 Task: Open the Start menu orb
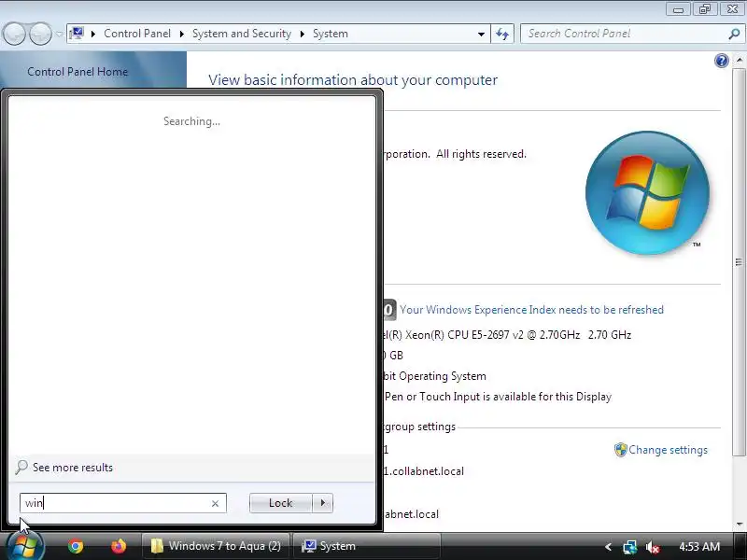pyautogui.click(x=25, y=547)
